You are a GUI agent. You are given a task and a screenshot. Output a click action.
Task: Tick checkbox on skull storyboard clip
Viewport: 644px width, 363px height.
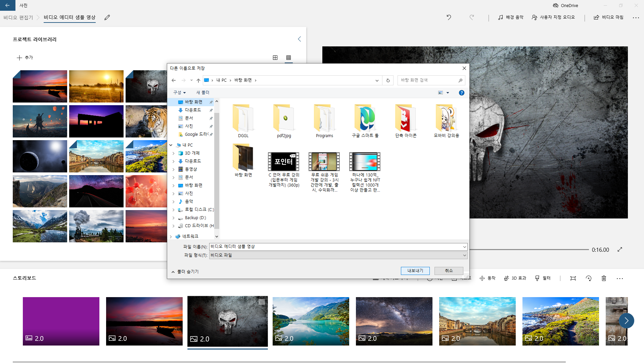262,301
